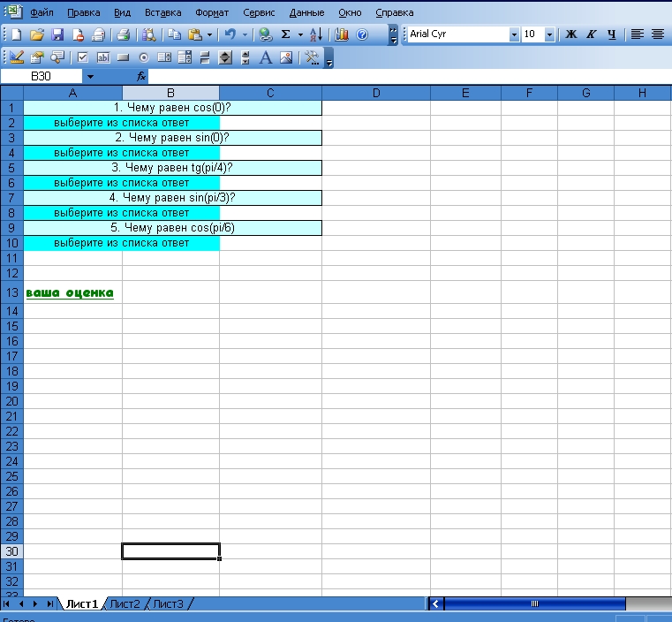Viewport: 672px width, 622px height.
Task: Select column D by its header
Action: (376, 93)
